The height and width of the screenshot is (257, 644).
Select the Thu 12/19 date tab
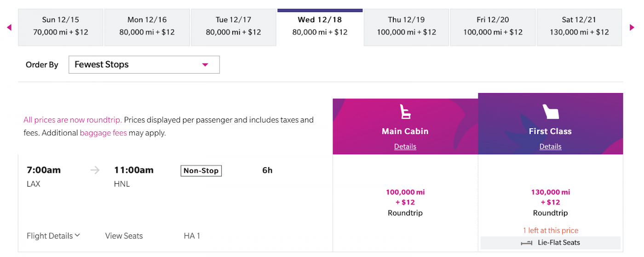[x=406, y=26]
